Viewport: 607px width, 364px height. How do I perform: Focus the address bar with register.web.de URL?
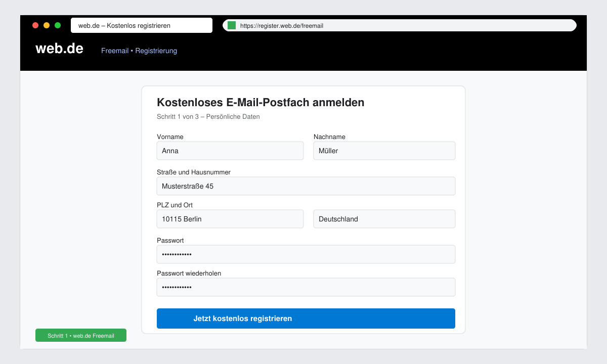coord(400,25)
